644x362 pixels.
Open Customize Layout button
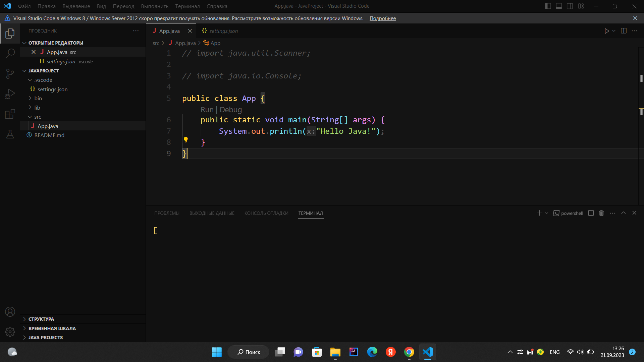click(x=581, y=6)
